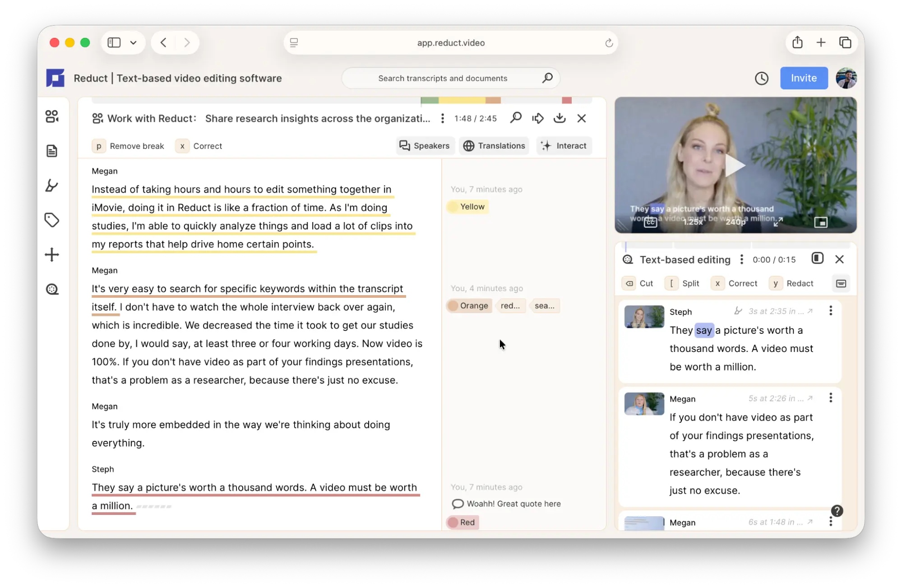Viewport: 902px width, 588px height.
Task: Play the video in the preview
Action: 735,165
